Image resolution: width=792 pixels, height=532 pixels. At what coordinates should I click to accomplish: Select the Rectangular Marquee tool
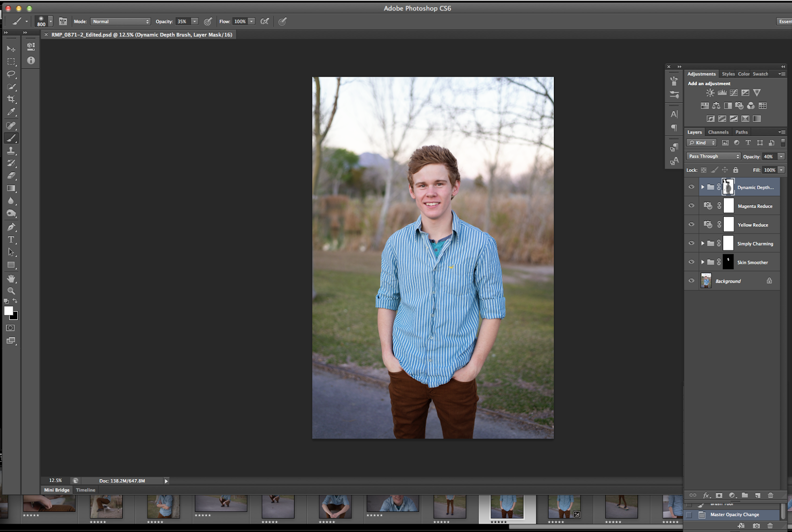[11, 61]
